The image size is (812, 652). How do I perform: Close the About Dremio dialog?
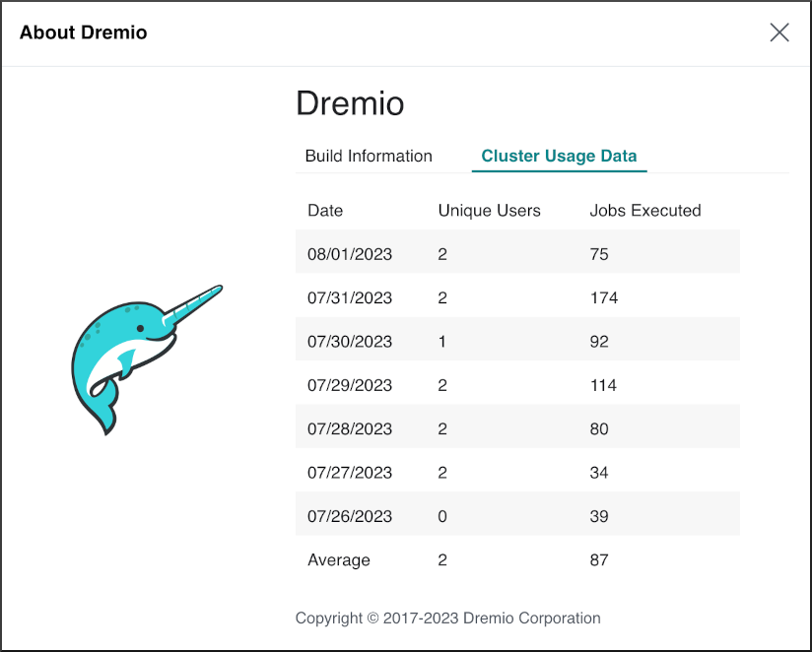tap(779, 33)
